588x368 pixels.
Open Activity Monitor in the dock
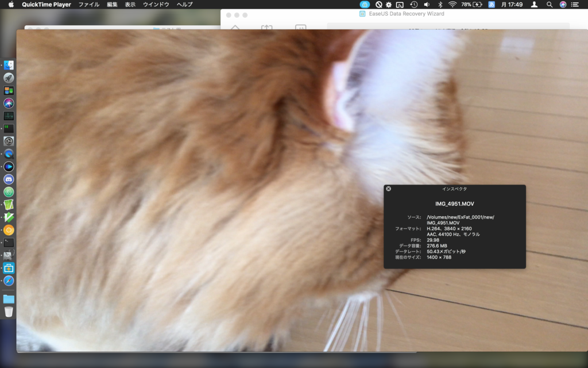click(9, 116)
